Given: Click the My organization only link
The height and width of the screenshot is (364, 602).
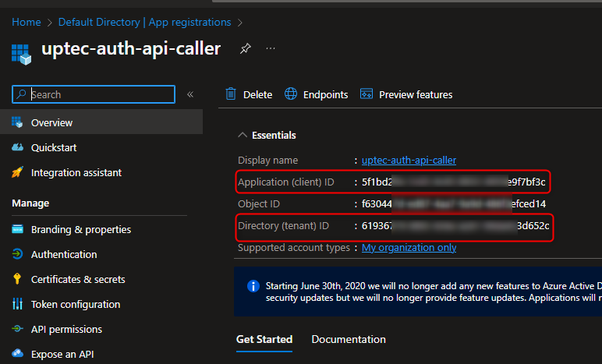Looking at the screenshot, I should pos(409,247).
